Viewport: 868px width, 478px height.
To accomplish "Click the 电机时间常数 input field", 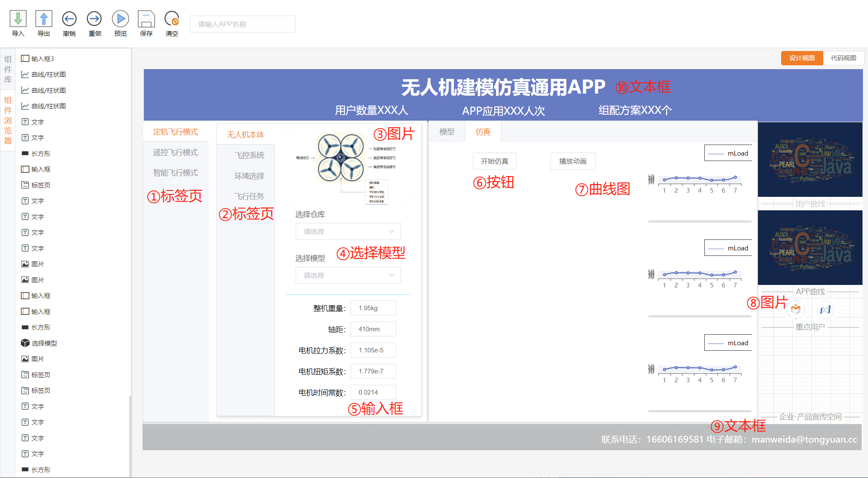I will point(373,392).
